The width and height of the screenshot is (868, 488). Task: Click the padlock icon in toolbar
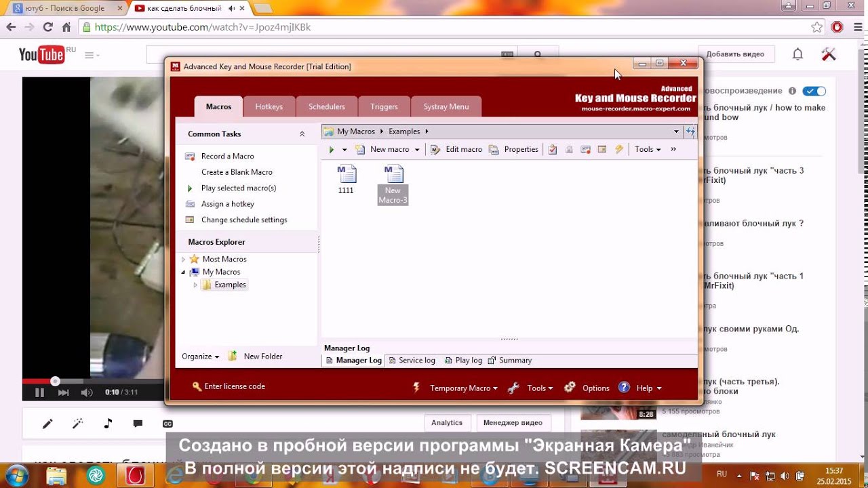click(x=569, y=150)
